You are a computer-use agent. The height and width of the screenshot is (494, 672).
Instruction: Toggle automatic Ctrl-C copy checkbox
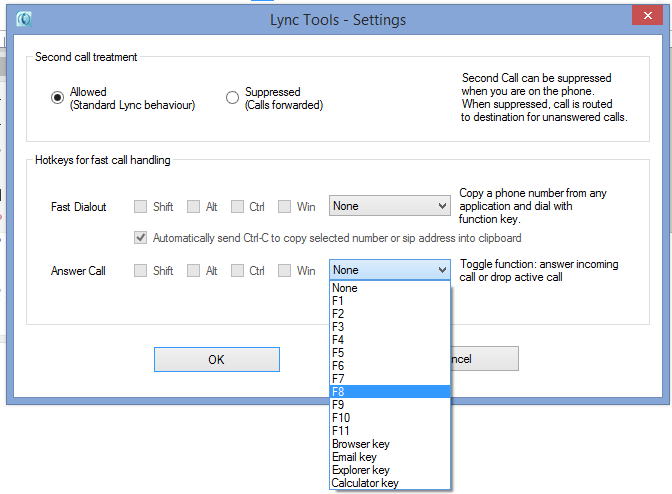pyautogui.click(x=141, y=238)
